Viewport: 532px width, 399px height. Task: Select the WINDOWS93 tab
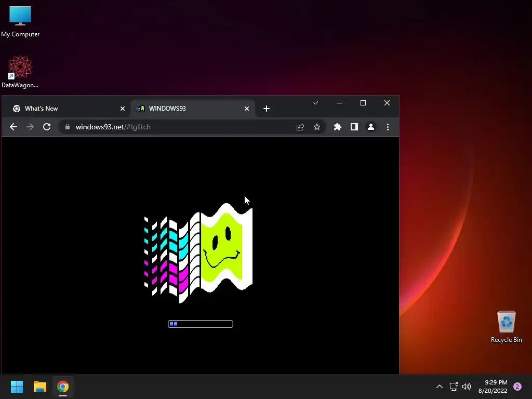192,109
